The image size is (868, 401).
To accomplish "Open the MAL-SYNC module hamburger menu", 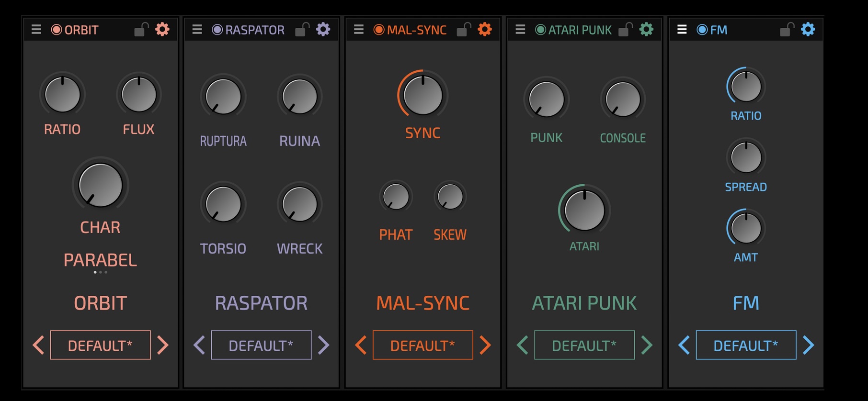I will pyautogui.click(x=359, y=30).
